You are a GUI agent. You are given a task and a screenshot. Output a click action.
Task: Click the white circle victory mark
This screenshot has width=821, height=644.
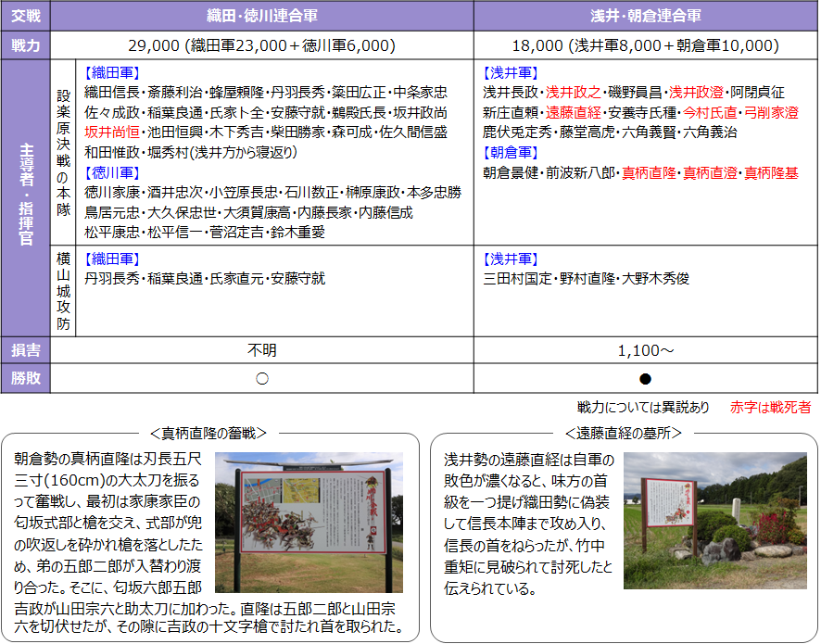pyautogui.click(x=261, y=379)
